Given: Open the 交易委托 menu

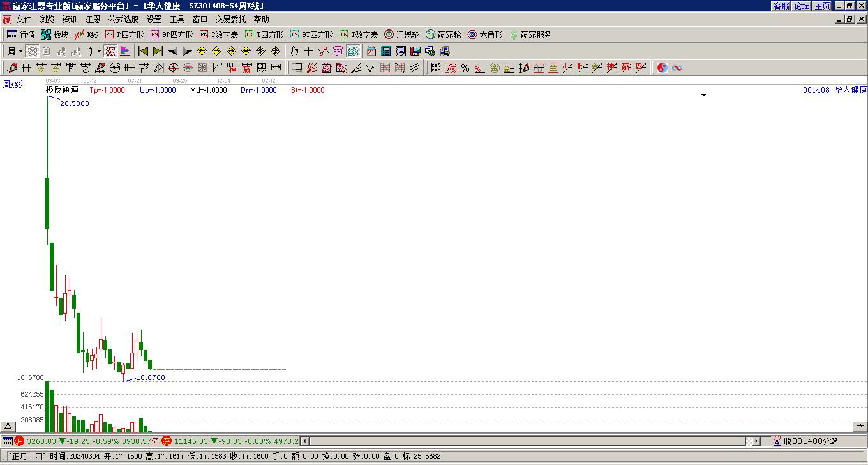Looking at the screenshot, I should [x=230, y=20].
